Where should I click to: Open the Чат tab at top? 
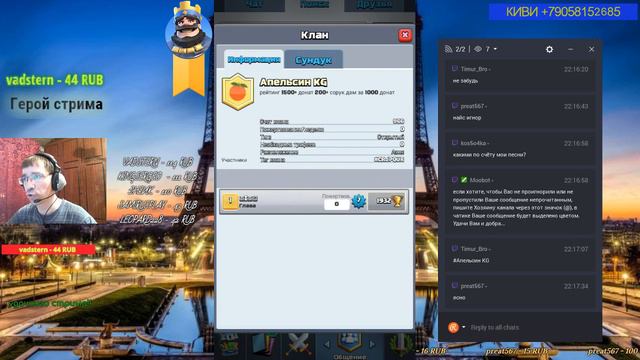pyautogui.click(x=253, y=5)
